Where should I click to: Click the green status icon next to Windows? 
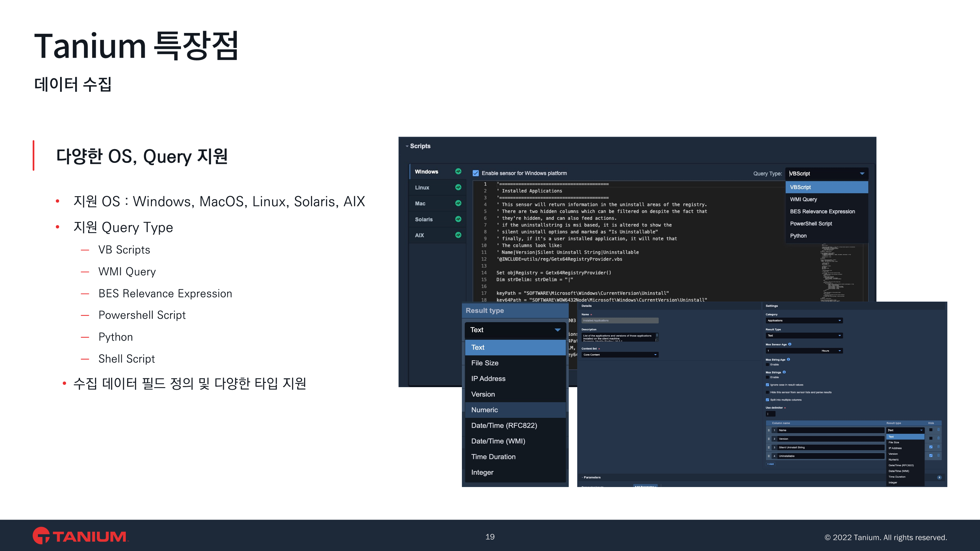coord(458,171)
